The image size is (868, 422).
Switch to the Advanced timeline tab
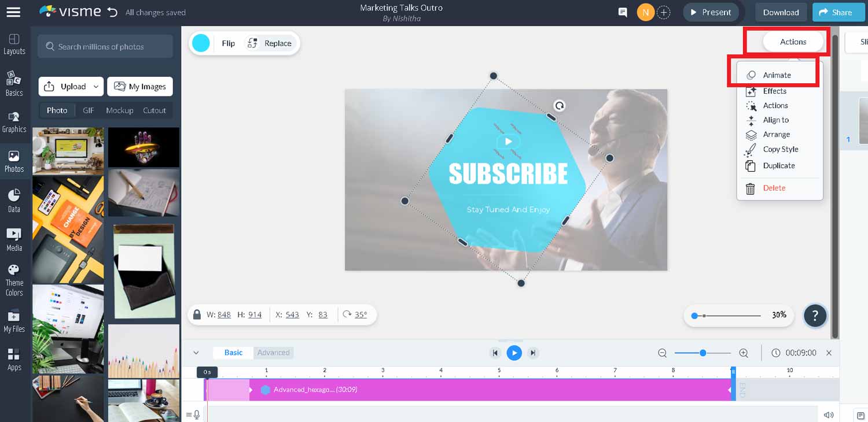point(273,352)
